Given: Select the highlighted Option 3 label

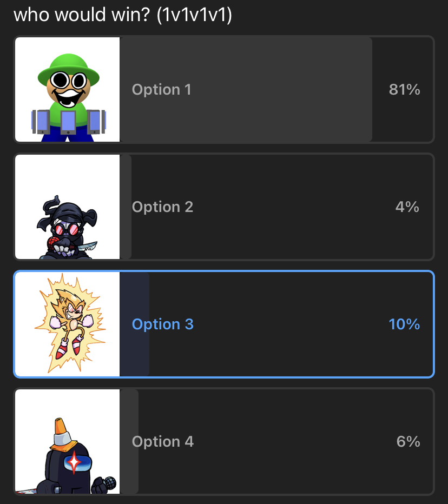Looking at the screenshot, I should (162, 324).
